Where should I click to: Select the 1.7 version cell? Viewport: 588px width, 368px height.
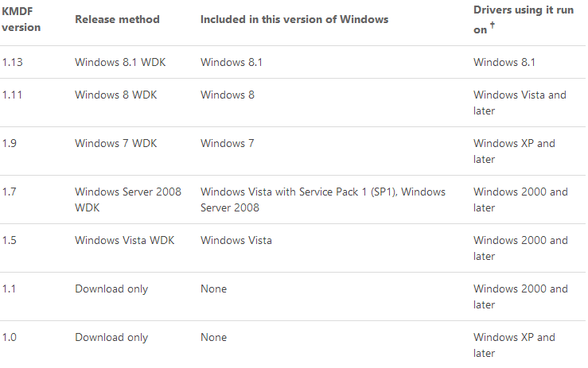[x=10, y=192]
